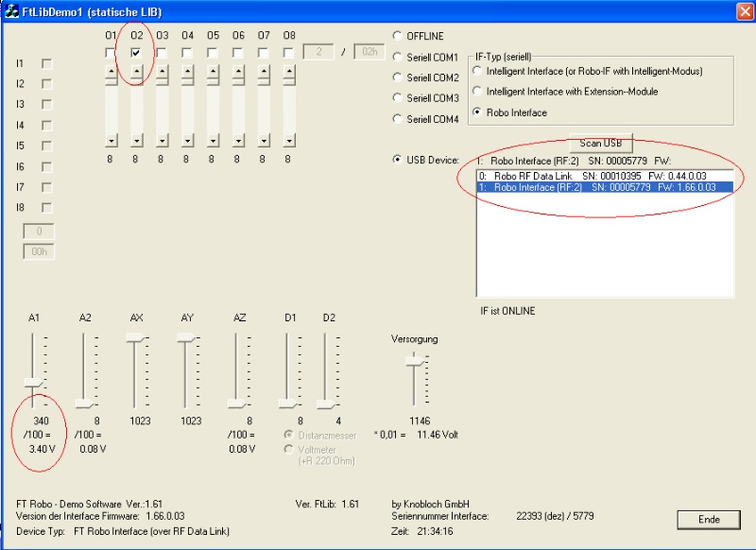Click down arrow of O6 speed scrollbar
Image resolution: width=756 pixels, height=550 pixels.
239,141
